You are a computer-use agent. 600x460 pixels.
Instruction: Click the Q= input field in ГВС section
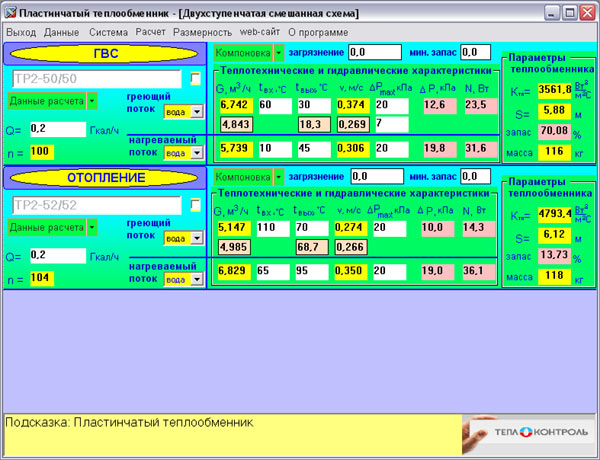57,129
